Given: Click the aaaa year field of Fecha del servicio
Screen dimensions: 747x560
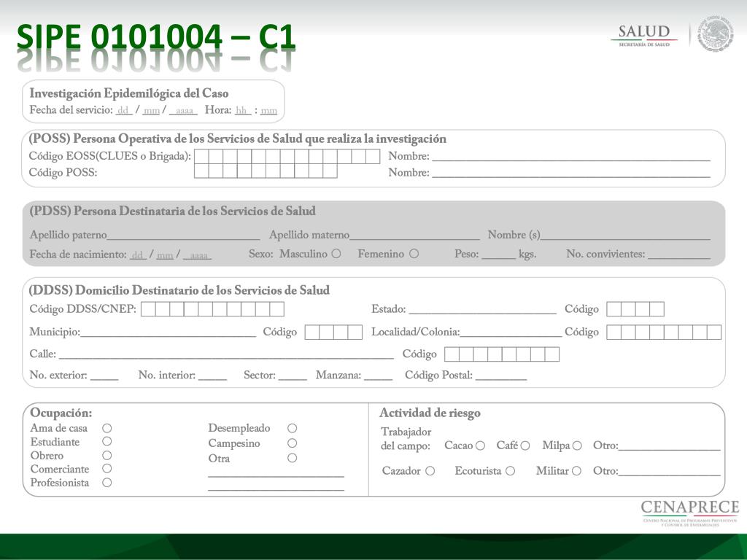Looking at the screenshot, I should coord(183,111).
